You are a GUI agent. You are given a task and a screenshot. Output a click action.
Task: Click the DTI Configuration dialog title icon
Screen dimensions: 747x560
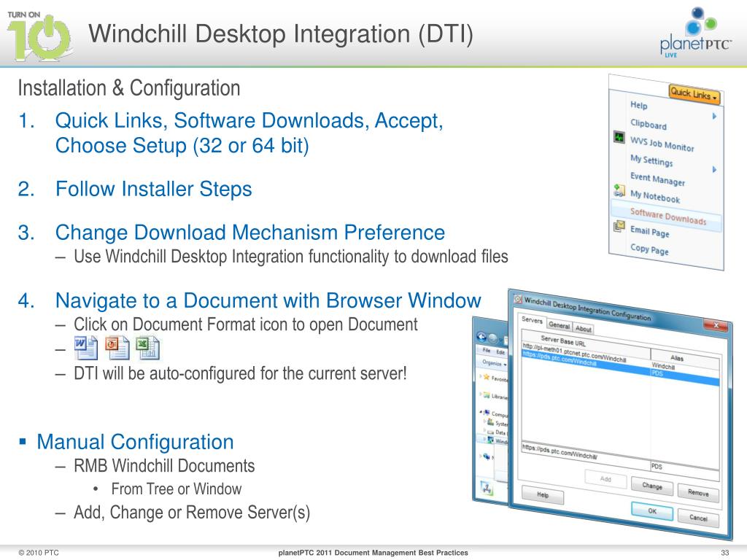(x=518, y=300)
